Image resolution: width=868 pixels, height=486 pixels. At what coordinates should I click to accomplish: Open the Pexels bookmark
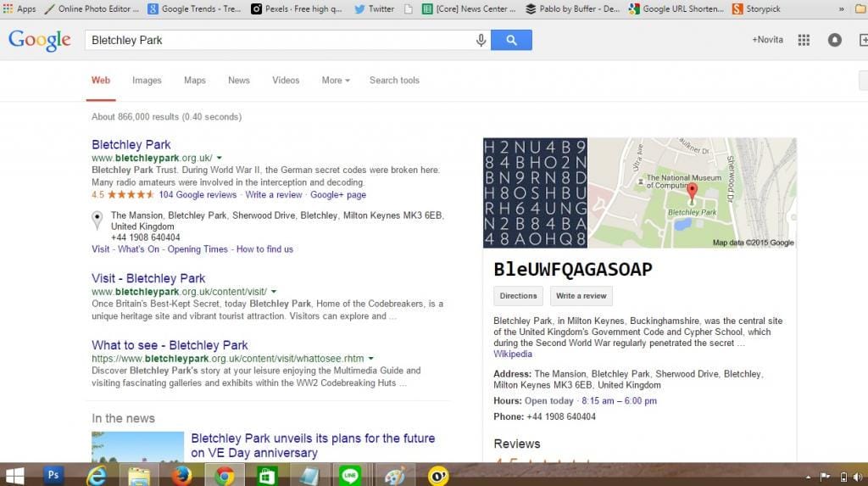(x=297, y=8)
